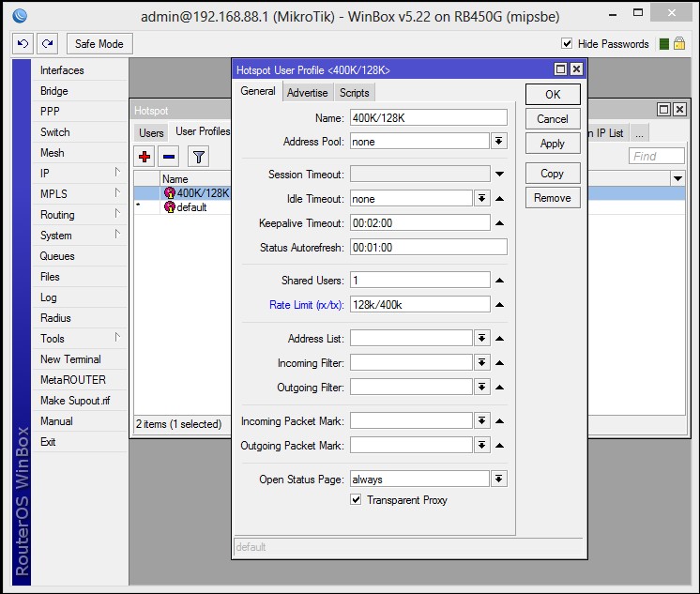The height and width of the screenshot is (594, 700).
Task: Open the Address List dropdown
Action: (x=481, y=338)
